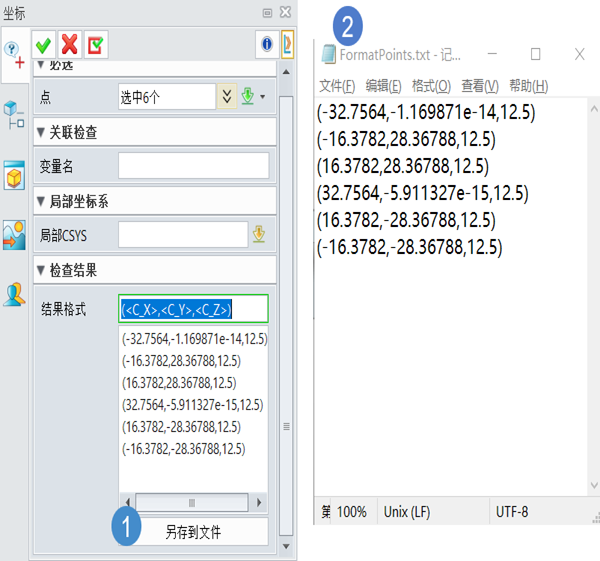Select the help-with-plus question icon tab
The height and width of the screenshot is (561, 600).
[x=15, y=55]
